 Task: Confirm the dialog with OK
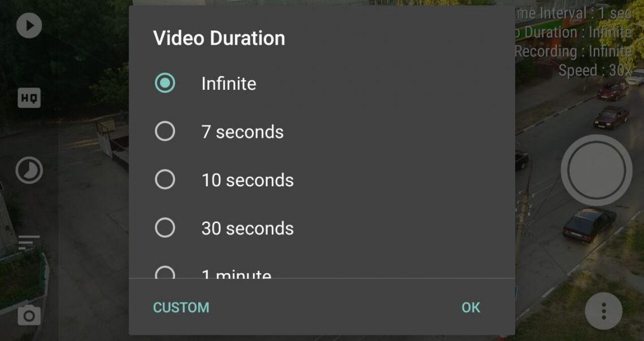[x=471, y=308]
